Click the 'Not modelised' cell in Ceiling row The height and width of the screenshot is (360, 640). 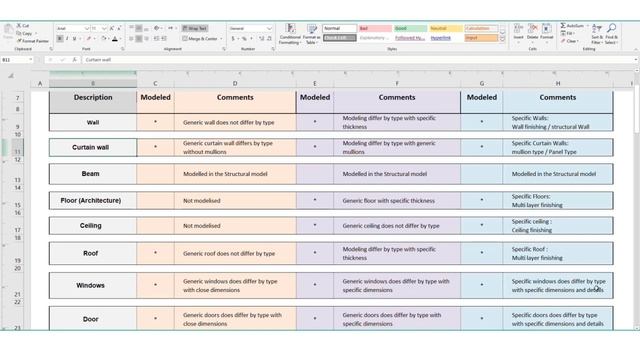[235, 226]
